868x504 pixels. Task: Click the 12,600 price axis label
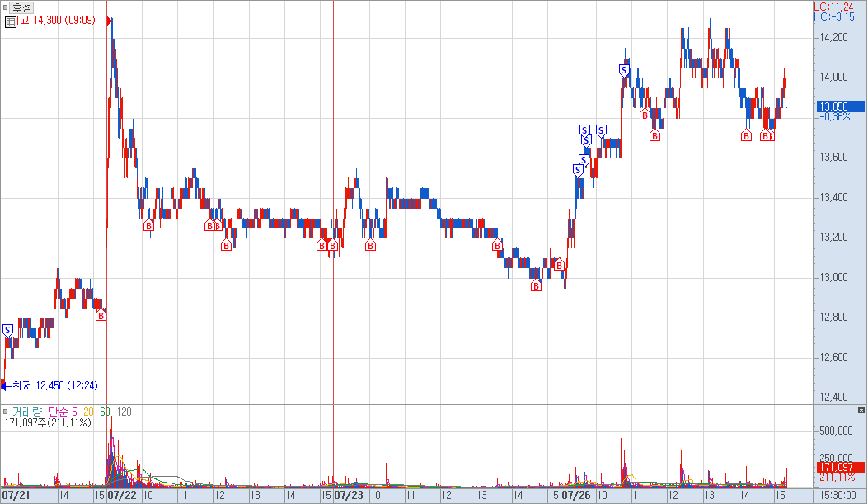pos(833,358)
